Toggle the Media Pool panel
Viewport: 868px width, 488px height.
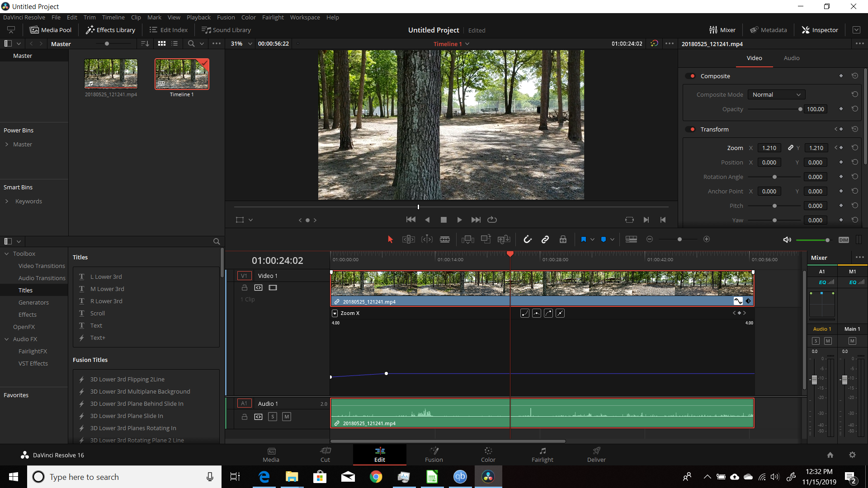(51, 30)
